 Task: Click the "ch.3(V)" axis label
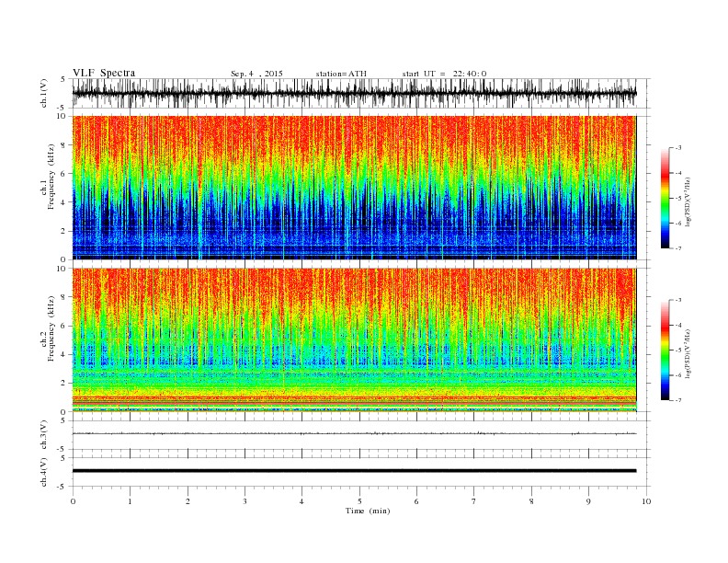(43, 434)
